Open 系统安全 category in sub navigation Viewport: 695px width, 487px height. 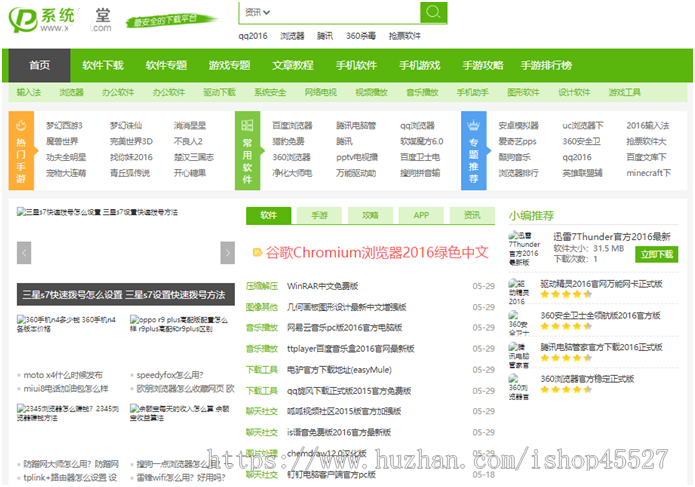point(270,92)
